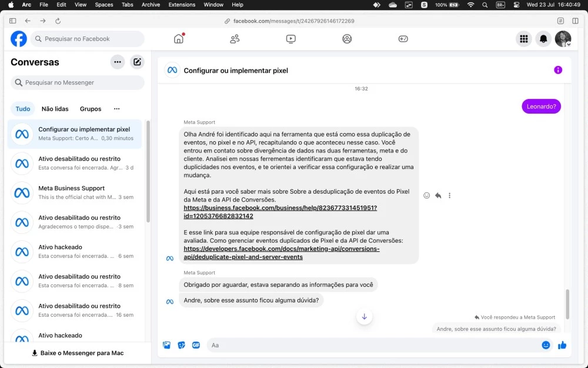This screenshot has width=588, height=368.
Task: React to the Meta Support message with emoji
Action: [426, 195]
